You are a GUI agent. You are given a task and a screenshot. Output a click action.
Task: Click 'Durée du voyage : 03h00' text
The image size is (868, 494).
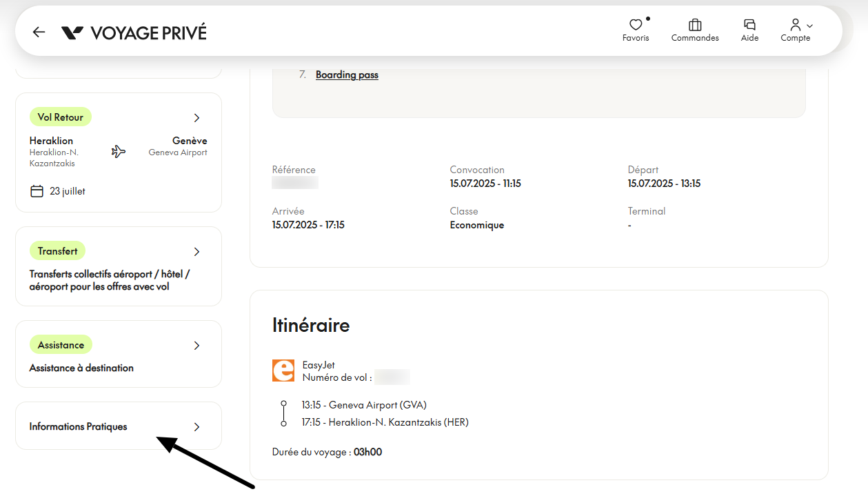[327, 453]
